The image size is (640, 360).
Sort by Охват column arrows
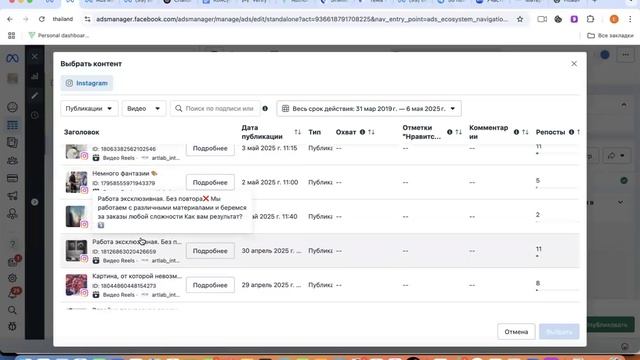point(371,132)
